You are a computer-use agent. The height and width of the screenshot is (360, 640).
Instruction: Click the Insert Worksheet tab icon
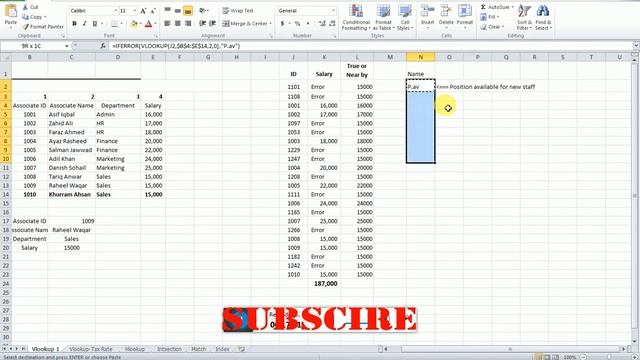242,349
